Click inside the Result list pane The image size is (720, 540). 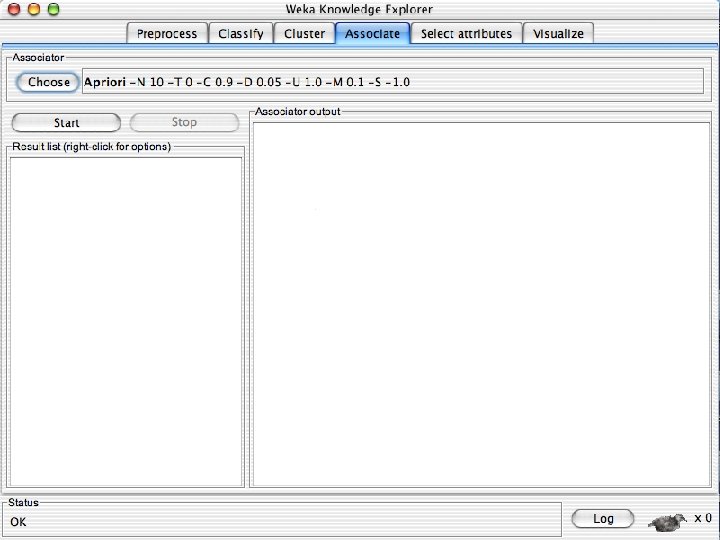click(126, 321)
